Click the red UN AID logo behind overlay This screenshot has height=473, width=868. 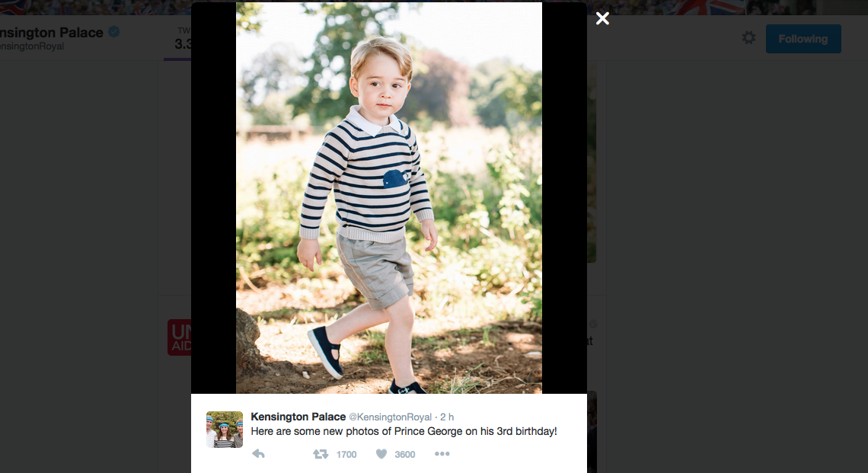(x=180, y=337)
